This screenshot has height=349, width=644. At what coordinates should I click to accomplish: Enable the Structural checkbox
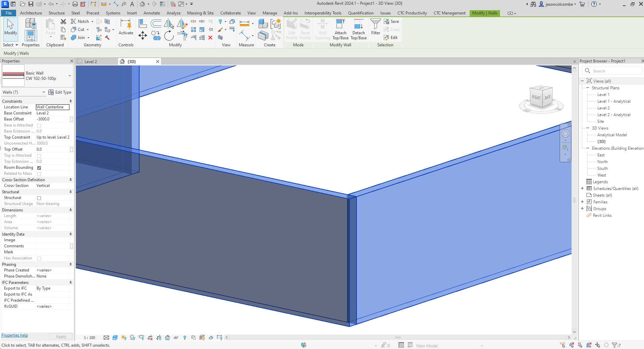pyautogui.click(x=39, y=198)
